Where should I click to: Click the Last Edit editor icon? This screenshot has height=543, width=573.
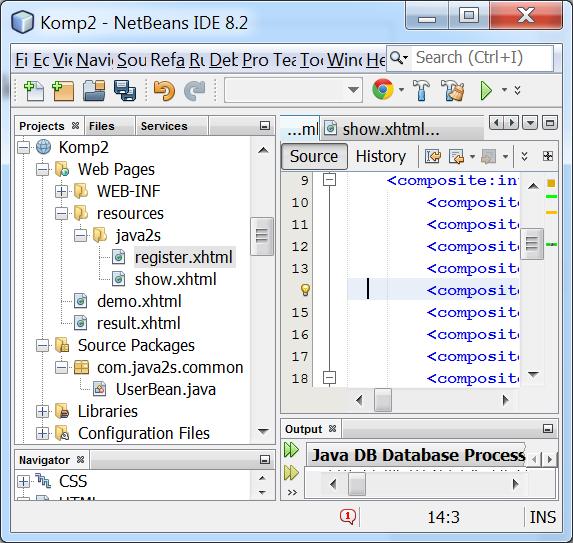pyautogui.click(x=433, y=157)
